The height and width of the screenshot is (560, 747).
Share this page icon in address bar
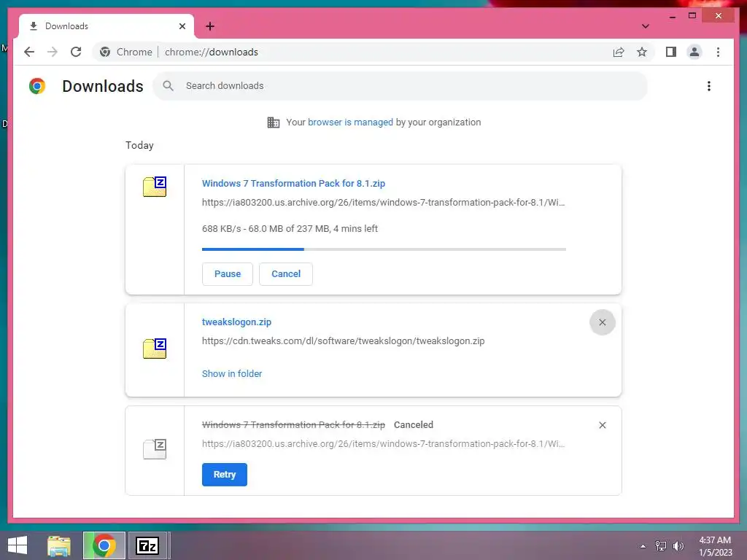pyautogui.click(x=619, y=52)
